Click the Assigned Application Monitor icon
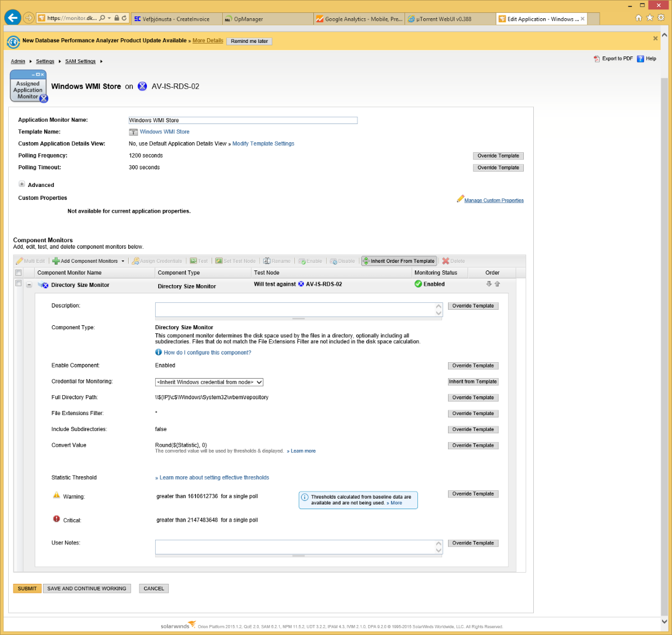Screen dimensions: 672x635 coord(29,86)
